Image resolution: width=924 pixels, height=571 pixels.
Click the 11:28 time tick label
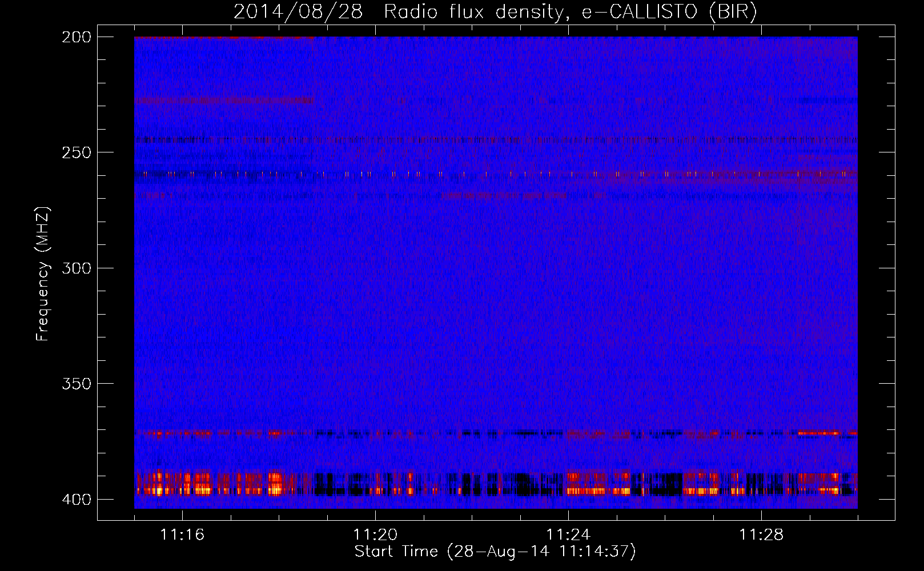(761, 534)
